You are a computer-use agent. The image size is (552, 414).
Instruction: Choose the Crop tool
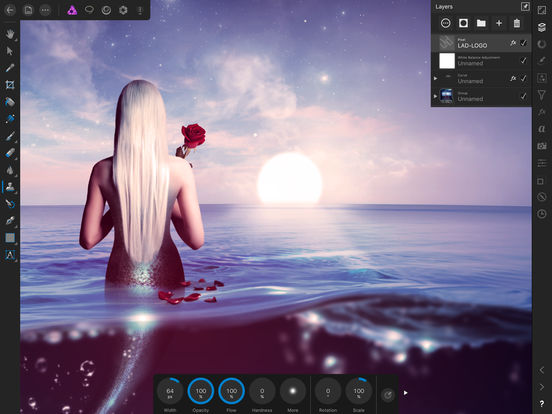[10, 85]
